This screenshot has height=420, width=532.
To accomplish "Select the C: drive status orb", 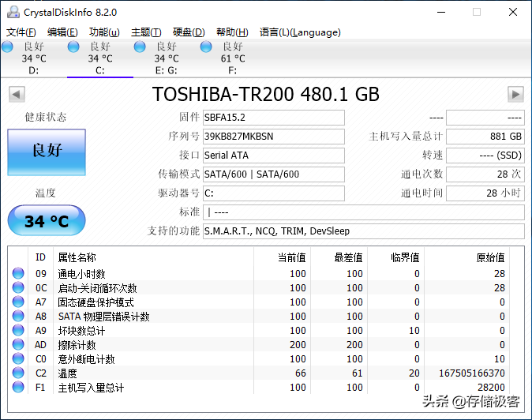I will tap(73, 47).
